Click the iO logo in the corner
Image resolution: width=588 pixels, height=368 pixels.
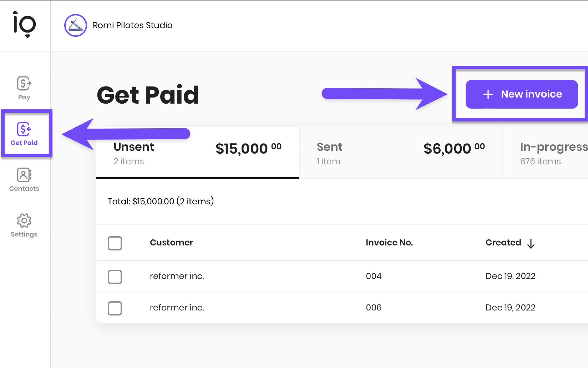tap(24, 24)
